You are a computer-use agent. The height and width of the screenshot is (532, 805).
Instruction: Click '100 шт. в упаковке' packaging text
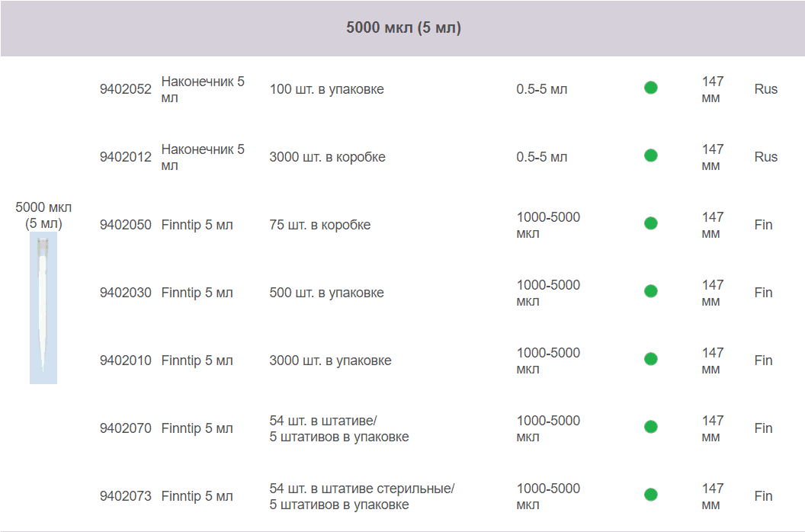pyautogui.click(x=326, y=89)
